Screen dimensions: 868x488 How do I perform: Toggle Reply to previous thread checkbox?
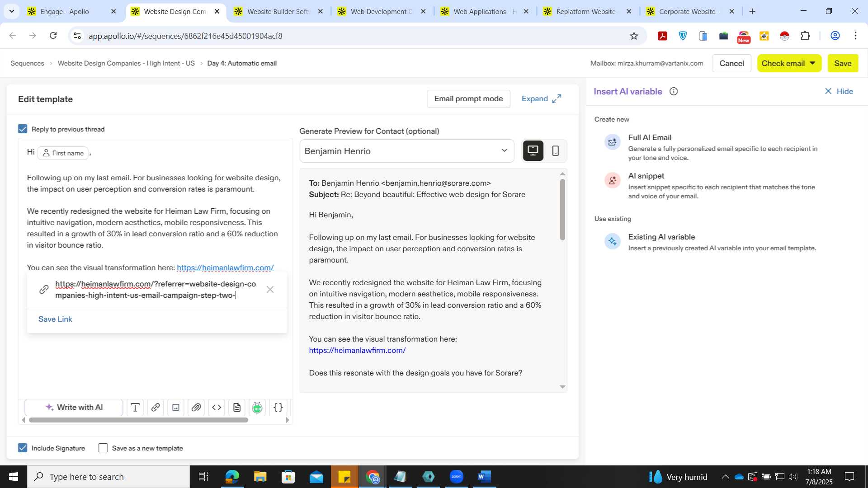pyautogui.click(x=23, y=129)
